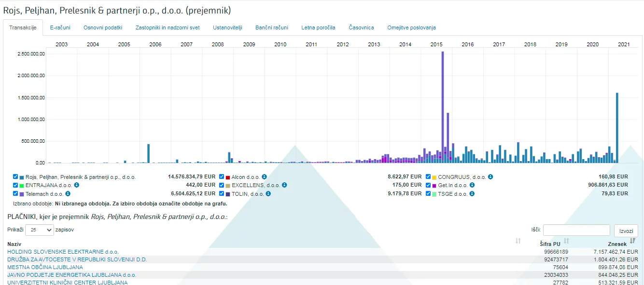Open the Prikaži records-per-page dropdown
The width and height of the screenshot is (644, 285).
pyautogui.click(x=40, y=230)
